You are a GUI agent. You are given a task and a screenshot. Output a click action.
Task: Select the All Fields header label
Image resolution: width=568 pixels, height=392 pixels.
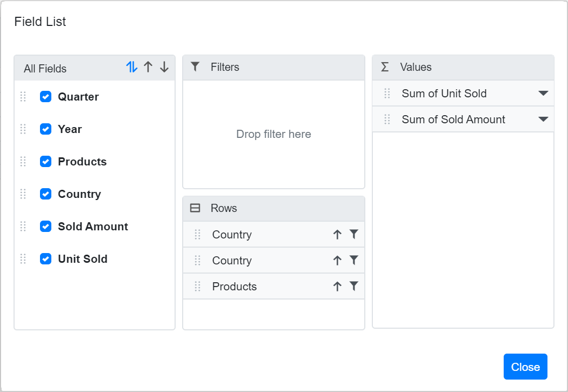tap(45, 68)
